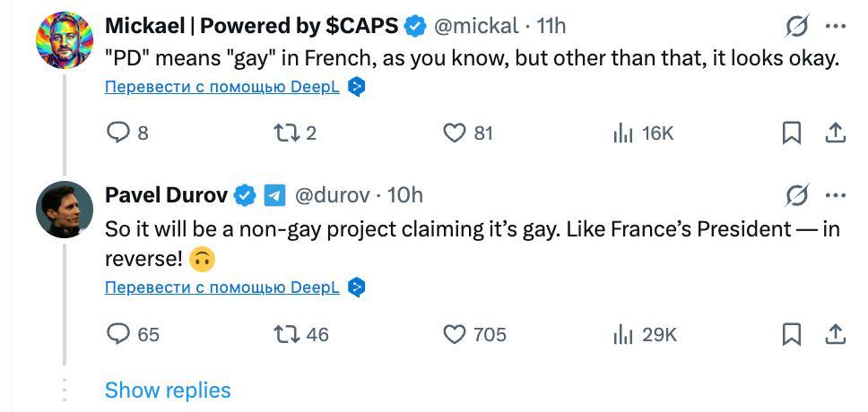Open Grok icon on Mickael's tweet
Viewport: 868px width, 412px height.
(796, 27)
